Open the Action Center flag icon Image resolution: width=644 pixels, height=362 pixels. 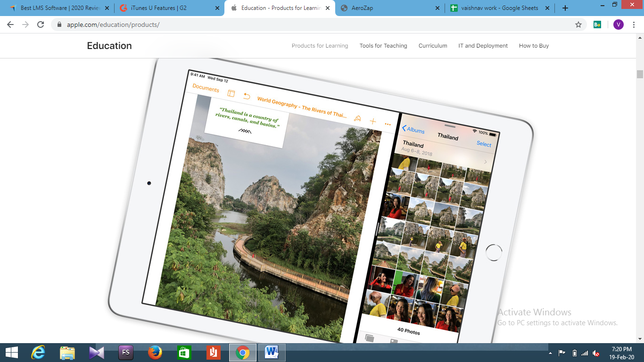click(562, 353)
